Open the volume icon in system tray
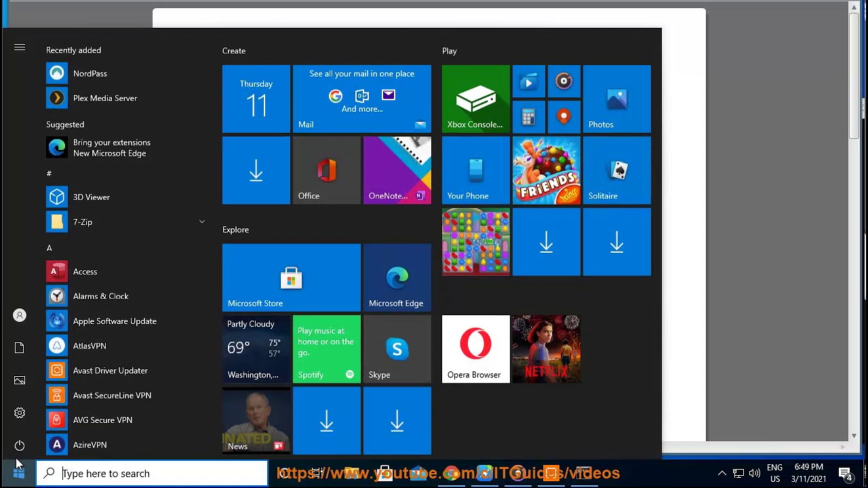Image resolution: width=868 pixels, height=488 pixels. coord(755,474)
